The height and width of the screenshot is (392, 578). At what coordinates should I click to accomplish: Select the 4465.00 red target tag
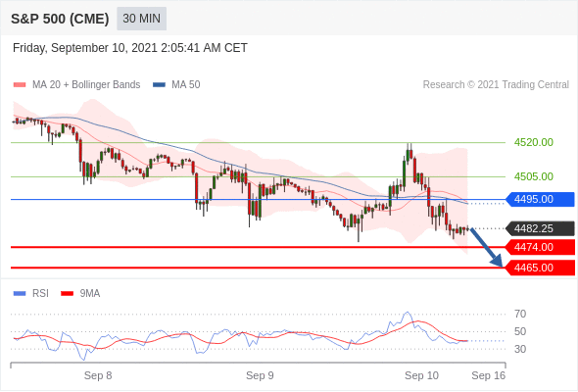pos(540,268)
